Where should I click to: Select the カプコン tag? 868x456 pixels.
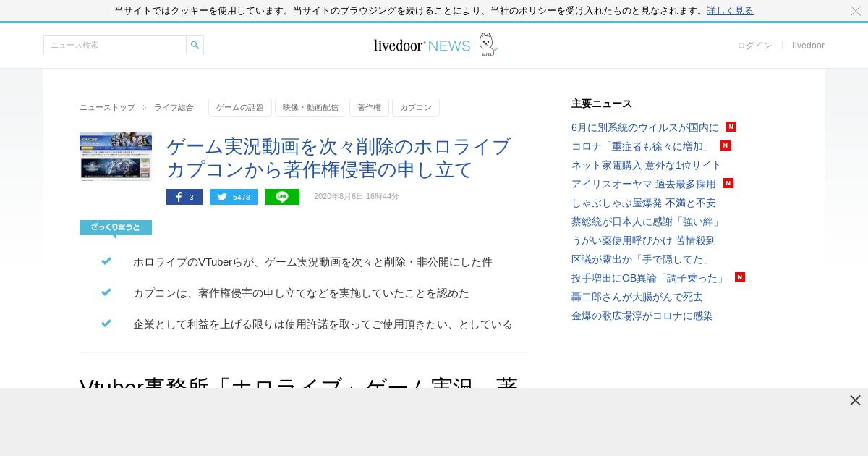pyautogui.click(x=416, y=107)
